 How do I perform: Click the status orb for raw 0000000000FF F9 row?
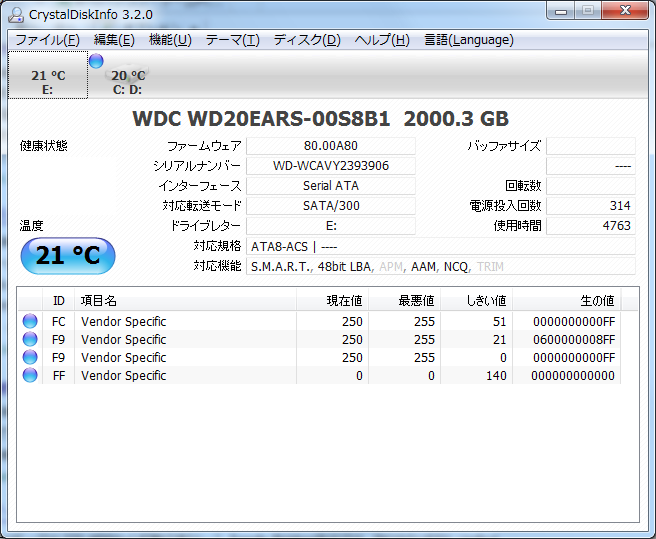[x=30, y=357]
